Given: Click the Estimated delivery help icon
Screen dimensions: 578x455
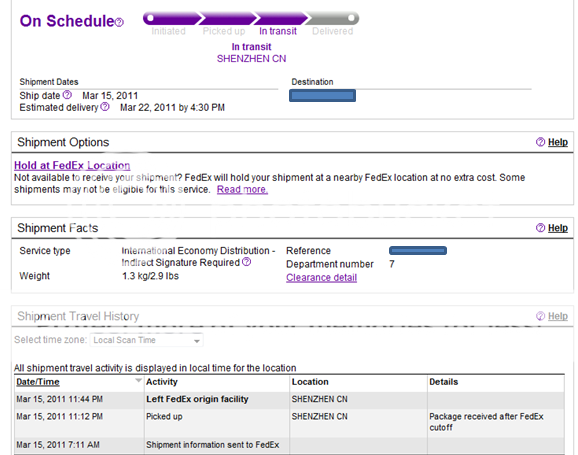Looking at the screenshot, I should click(x=105, y=107).
